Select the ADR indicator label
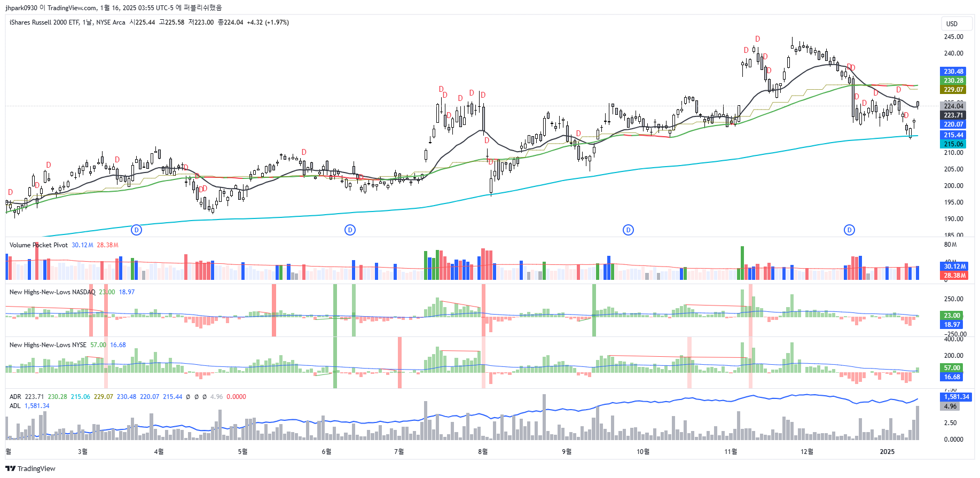 [15, 397]
